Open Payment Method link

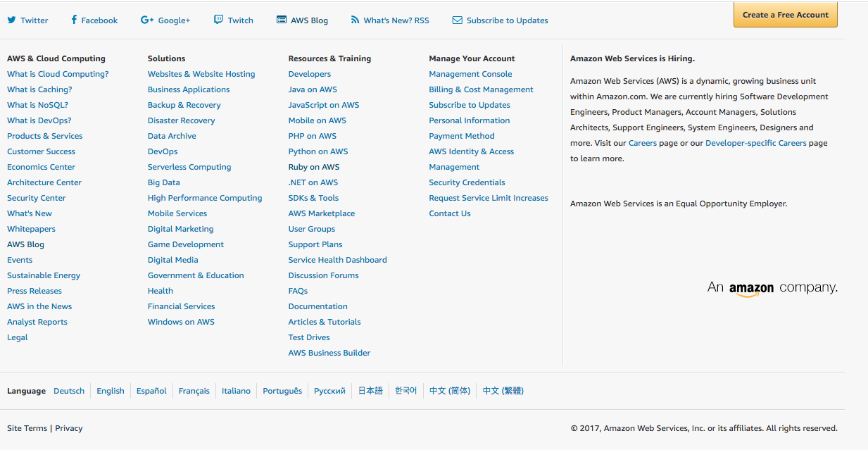coord(462,136)
